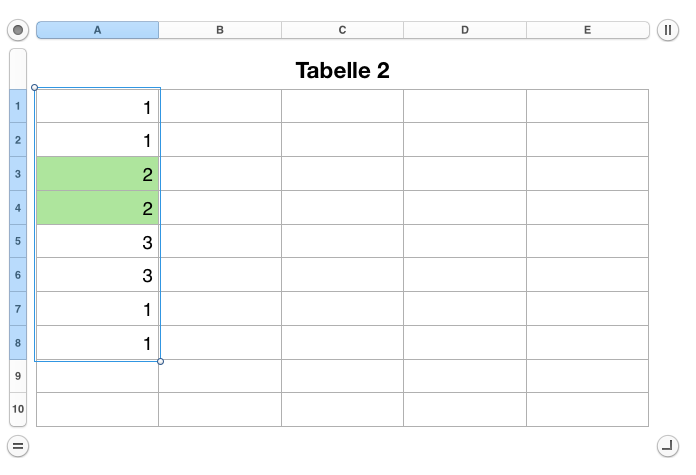Select row 9 header
This screenshot has width=696, height=475.
tap(18, 377)
